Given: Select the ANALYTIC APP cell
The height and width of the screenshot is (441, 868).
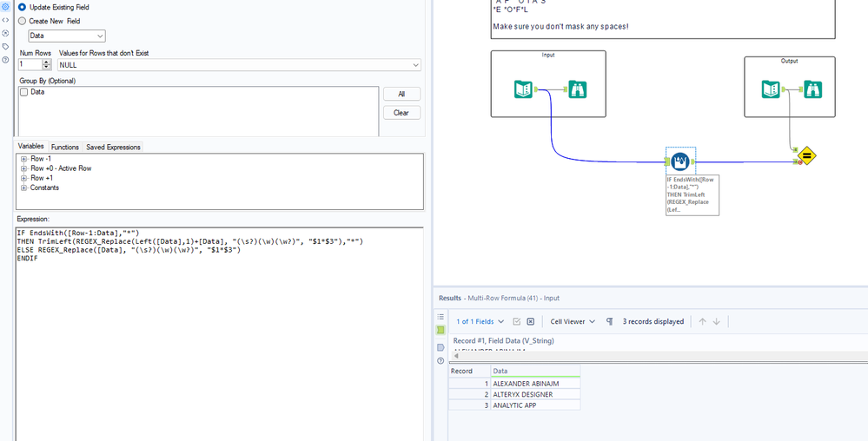Looking at the screenshot, I should (535, 405).
